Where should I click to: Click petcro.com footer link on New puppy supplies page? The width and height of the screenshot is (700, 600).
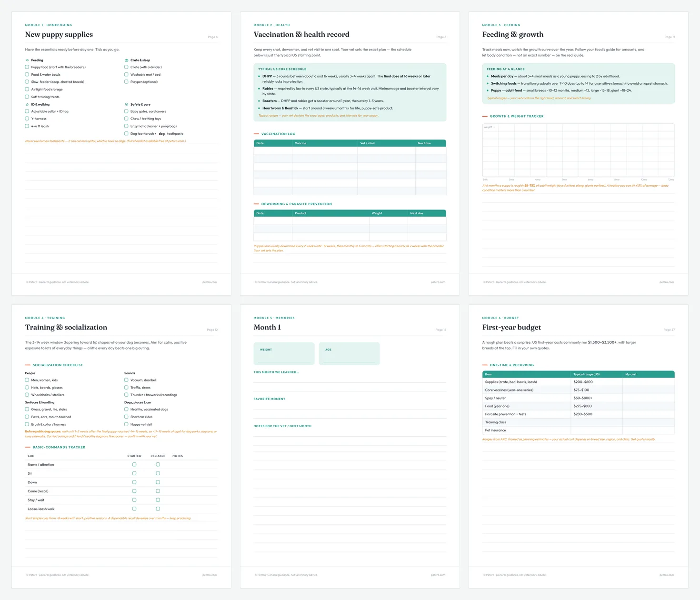point(210,282)
